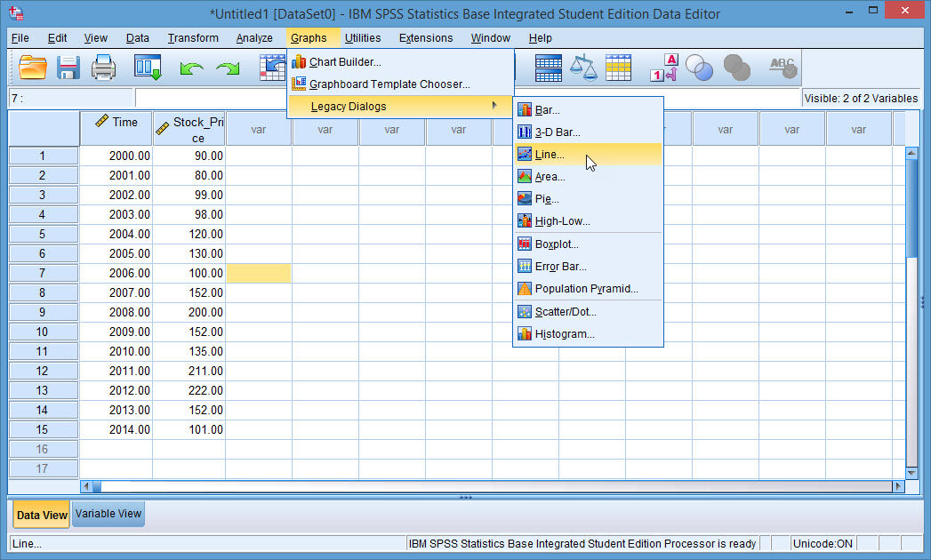Click the Histogram chart icon

pyautogui.click(x=525, y=333)
